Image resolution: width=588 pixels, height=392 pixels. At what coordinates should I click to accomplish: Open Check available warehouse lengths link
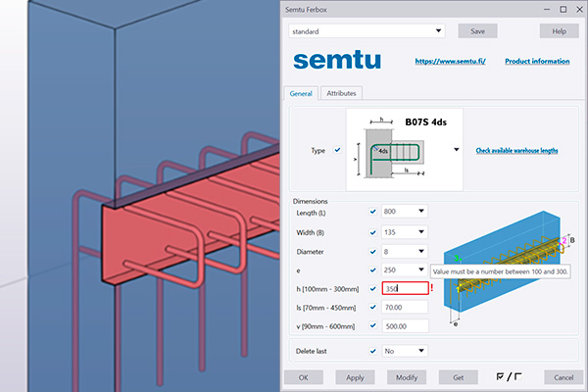tap(516, 150)
